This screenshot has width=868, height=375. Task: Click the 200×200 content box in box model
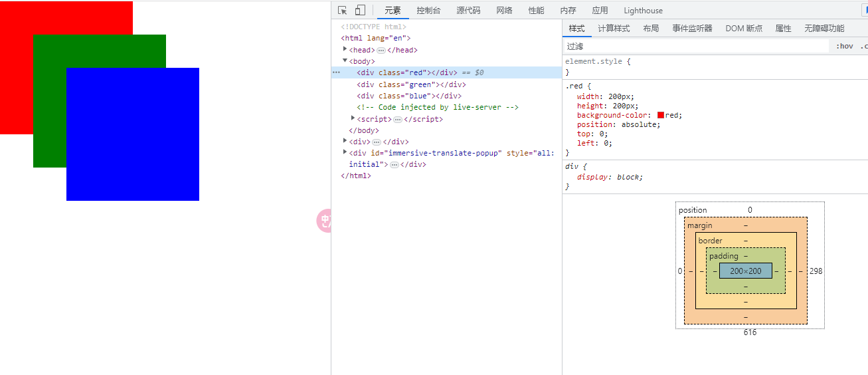pos(745,271)
